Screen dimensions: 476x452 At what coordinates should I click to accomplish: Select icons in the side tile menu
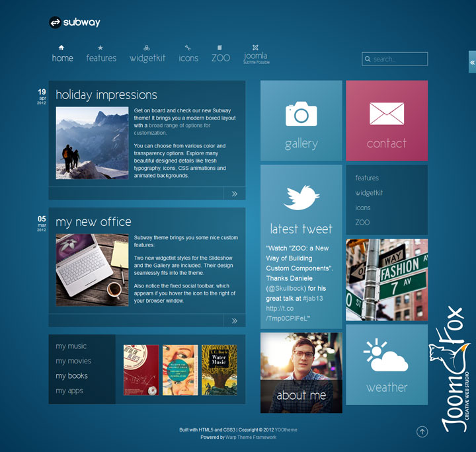tap(363, 207)
